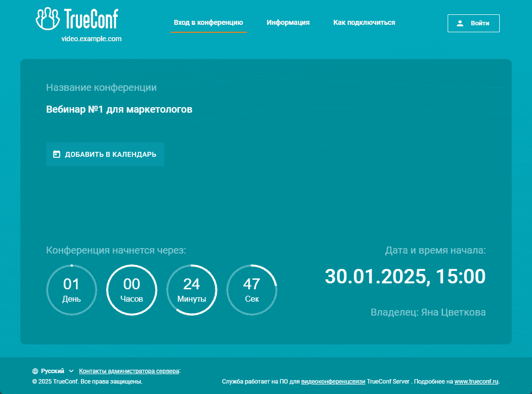Click the Минуты countdown circle
Screen dimensions: 532x394
tap(192, 290)
